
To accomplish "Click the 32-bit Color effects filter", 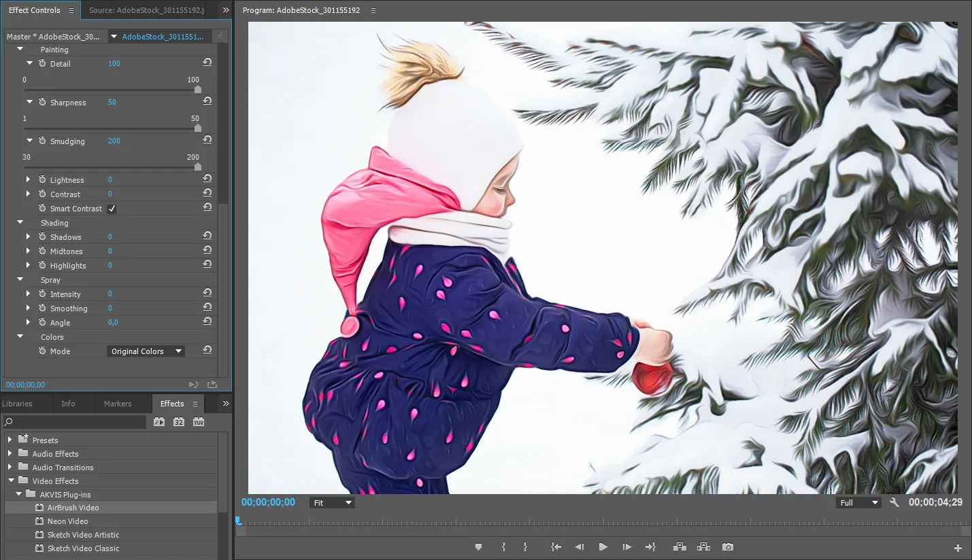I will (179, 422).
